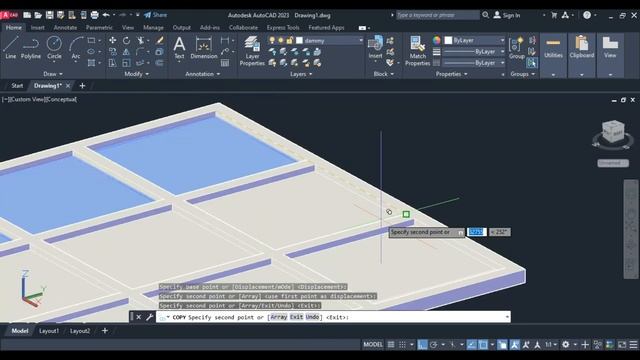Click the MODEL status bar button
Image resolution: width=640 pixels, height=360 pixels.
373,344
